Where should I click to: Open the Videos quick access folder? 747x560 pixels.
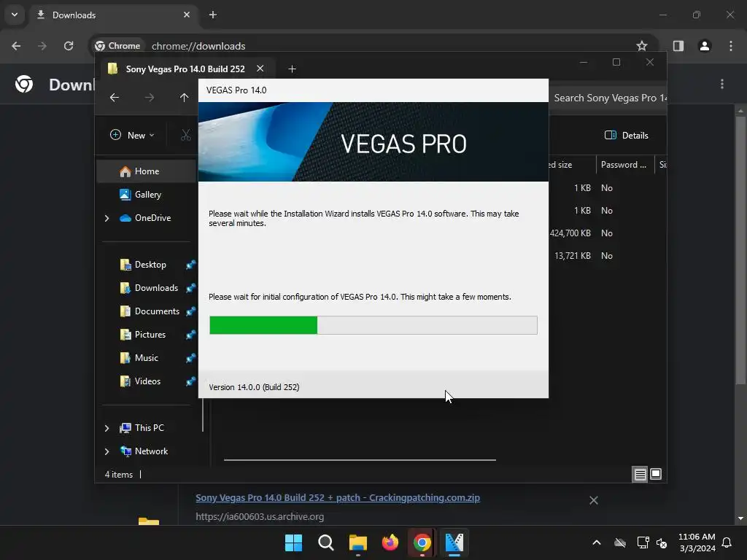(x=147, y=381)
